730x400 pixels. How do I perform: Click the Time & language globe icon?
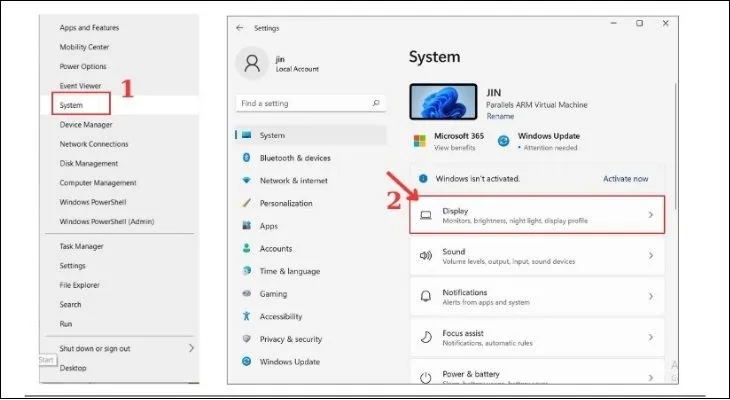point(247,271)
